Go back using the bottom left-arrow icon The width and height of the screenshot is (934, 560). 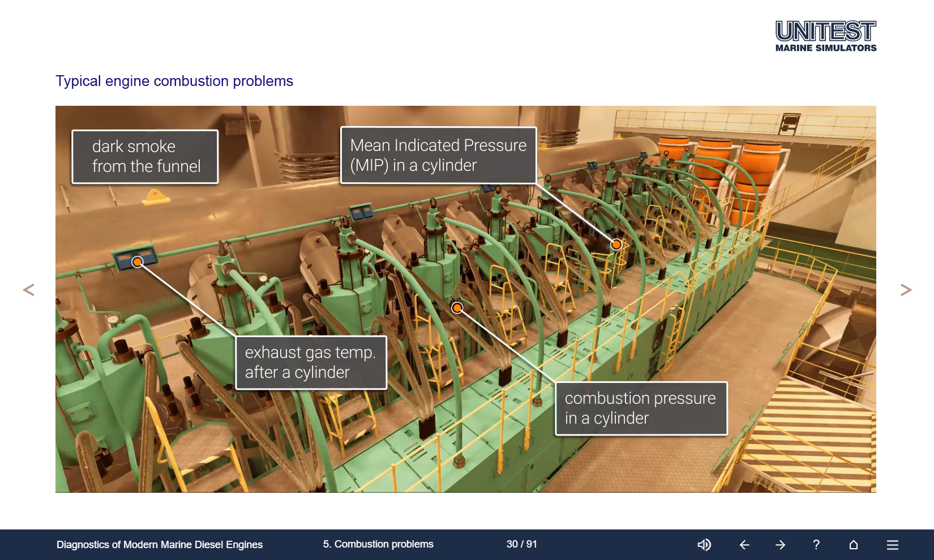744,545
